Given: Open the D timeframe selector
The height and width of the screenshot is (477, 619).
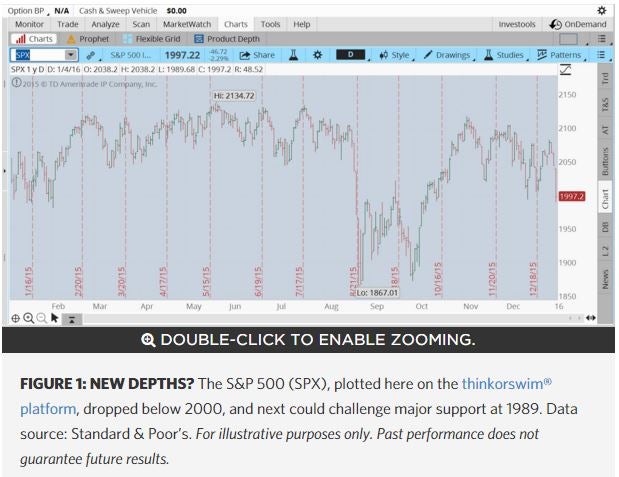Looking at the screenshot, I should (x=351, y=55).
